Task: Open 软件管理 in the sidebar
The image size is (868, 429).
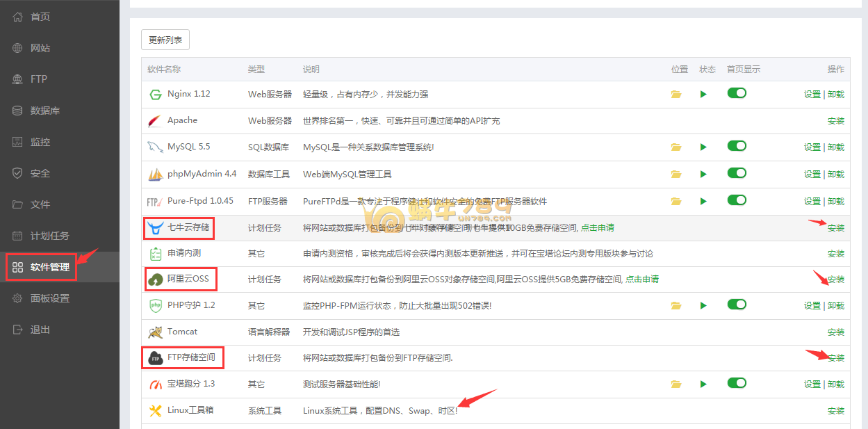Action: click(x=49, y=267)
